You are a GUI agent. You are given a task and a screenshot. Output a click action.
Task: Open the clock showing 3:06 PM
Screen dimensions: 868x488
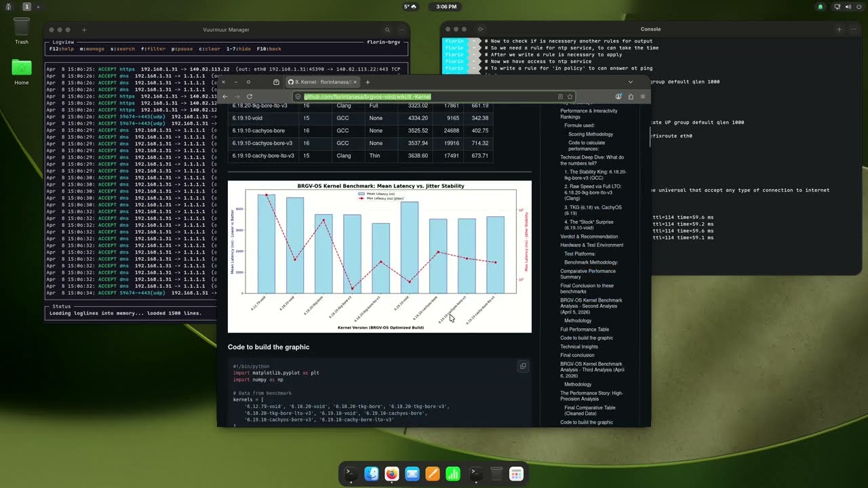click(446, 7)
